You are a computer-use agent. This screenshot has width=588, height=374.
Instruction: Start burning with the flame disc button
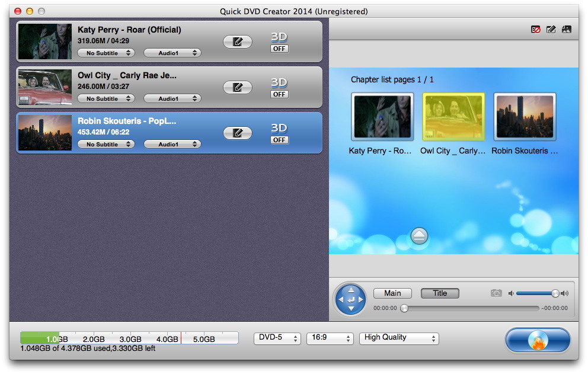point(538,340)
